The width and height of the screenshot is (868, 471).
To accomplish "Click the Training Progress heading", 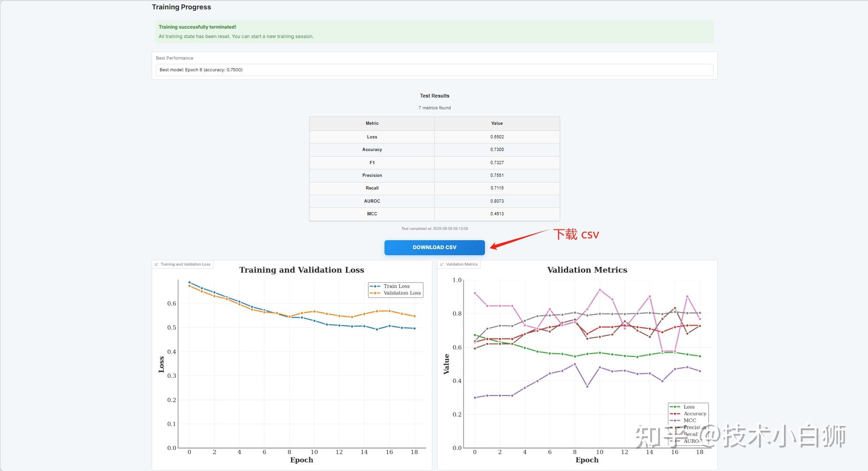I will (181, 7).
